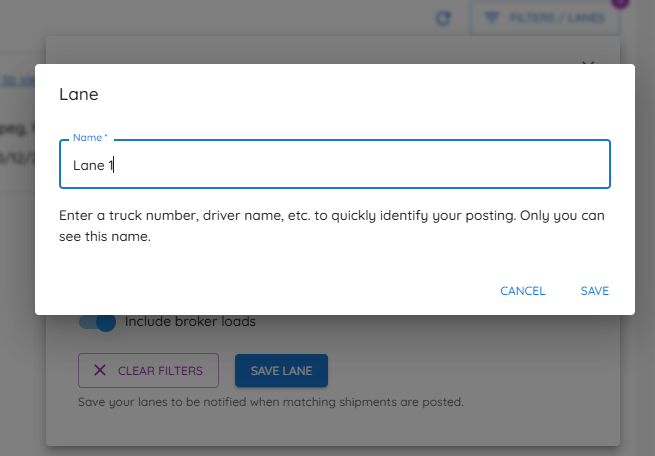Click the funnel filter icon
The width and height of the screenshot is (655, 456).
492,18
